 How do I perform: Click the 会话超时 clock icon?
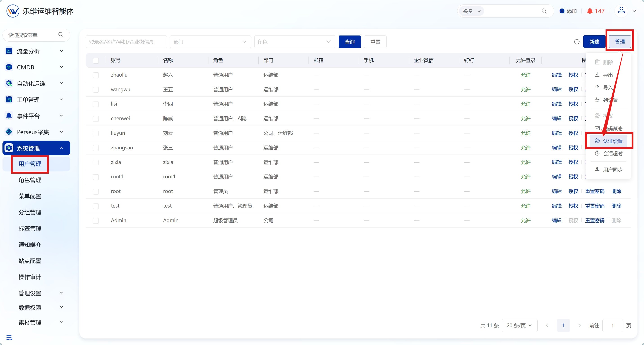[x=597, y=153]
